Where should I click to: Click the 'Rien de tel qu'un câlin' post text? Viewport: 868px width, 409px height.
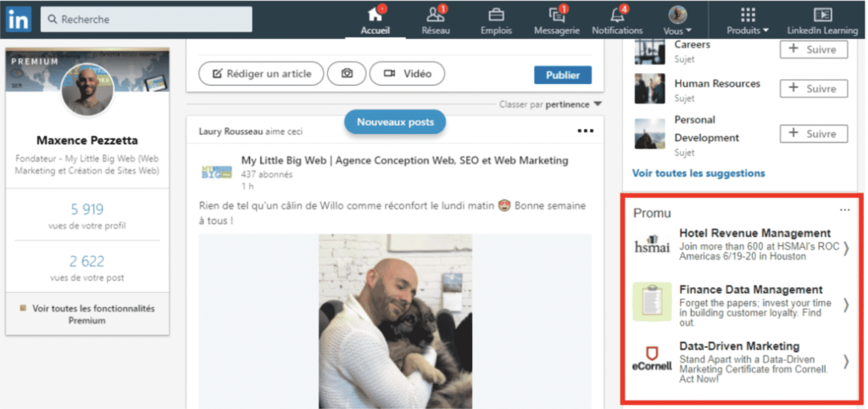392,213
